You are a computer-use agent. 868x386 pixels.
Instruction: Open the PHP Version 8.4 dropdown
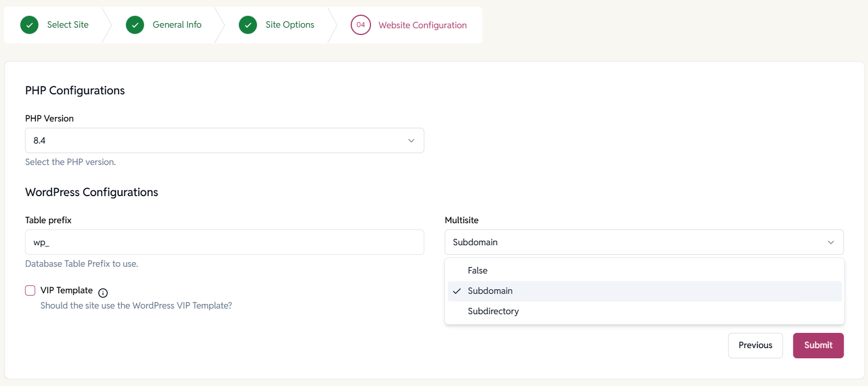[x=224, y=141]
